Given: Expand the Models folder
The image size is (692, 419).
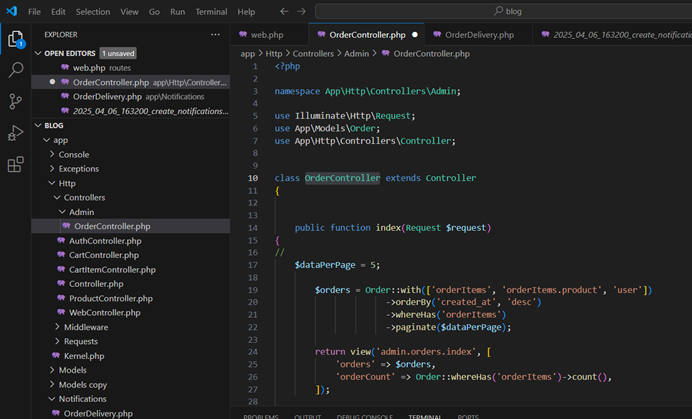Looking at the screenshot, I should point(72,370).
